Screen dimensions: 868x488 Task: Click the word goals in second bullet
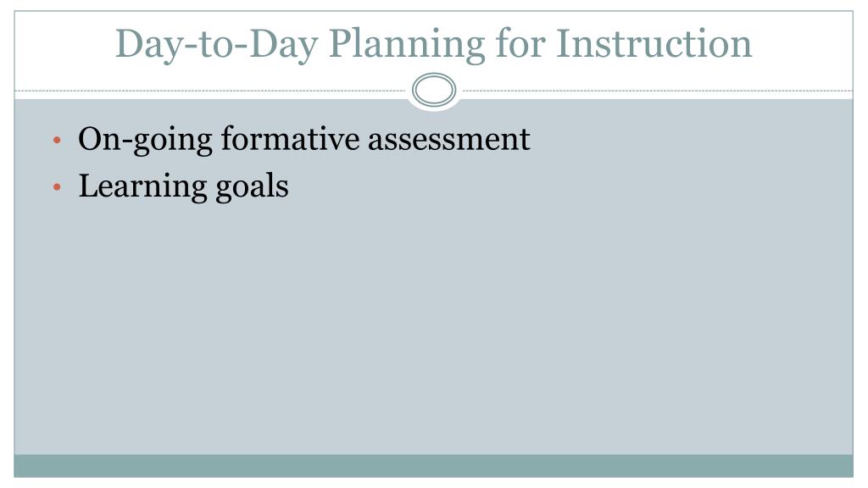click(252, 186)
